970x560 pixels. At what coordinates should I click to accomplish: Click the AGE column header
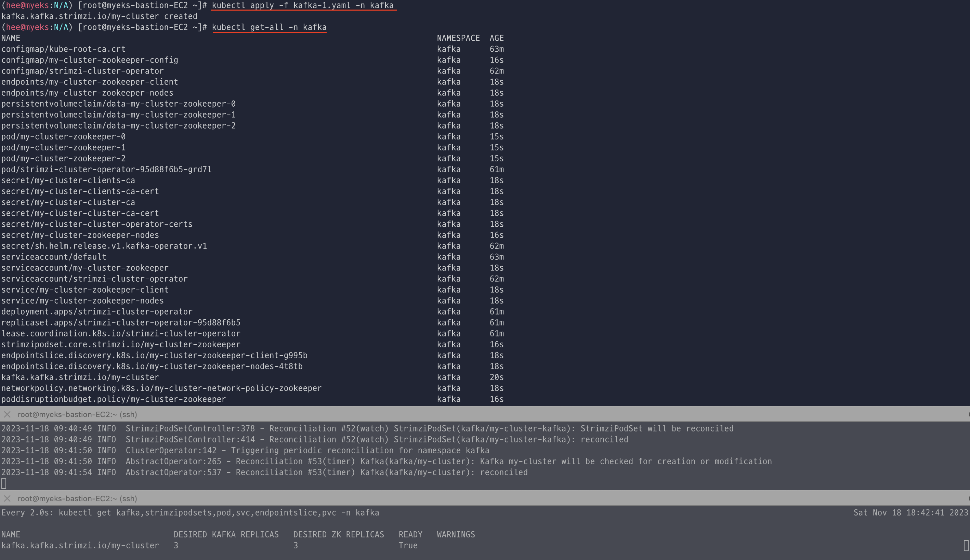pos(496,38)
